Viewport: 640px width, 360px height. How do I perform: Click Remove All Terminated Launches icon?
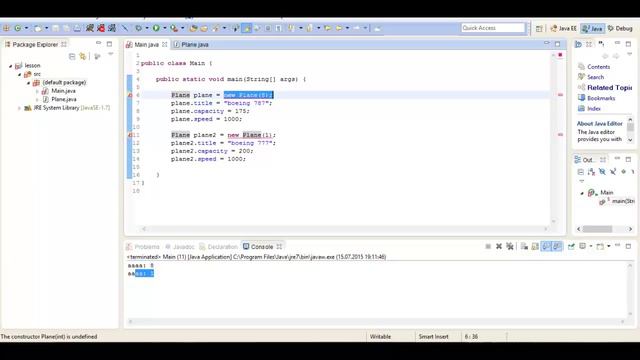tap(509, 246)
